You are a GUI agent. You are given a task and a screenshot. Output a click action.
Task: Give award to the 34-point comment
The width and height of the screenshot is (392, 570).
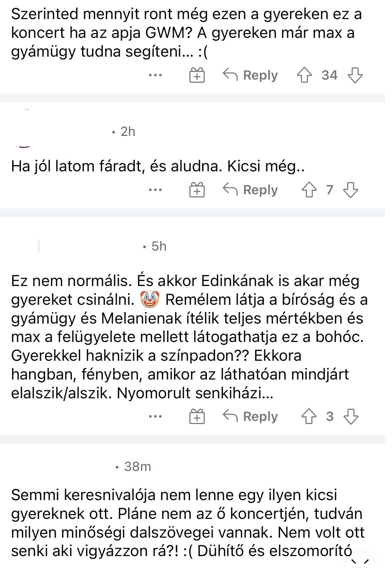197,75
